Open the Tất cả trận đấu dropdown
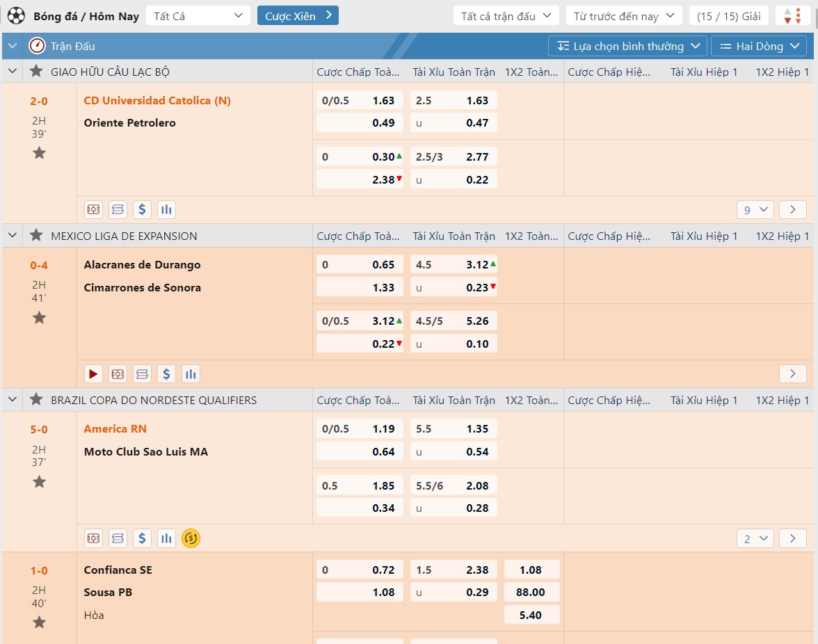Screen dimensions: 818x644 coord(506,15)
